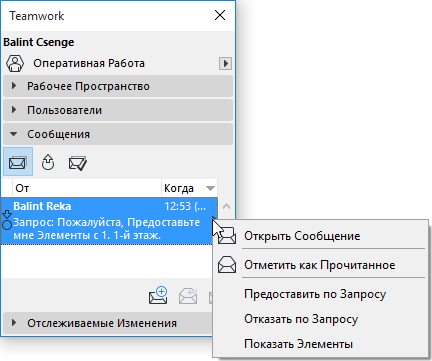Select Предоставить по Запросу menu entry
The width and height of the screenshot is (432, 361).
pyautogui.click(x=315, y=294)
